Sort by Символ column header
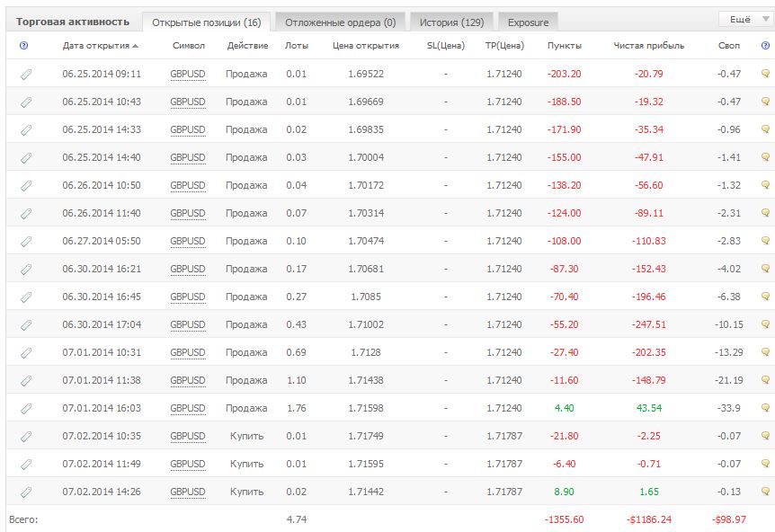The height and width of the screenshot is (532, 775). [188, 46]
